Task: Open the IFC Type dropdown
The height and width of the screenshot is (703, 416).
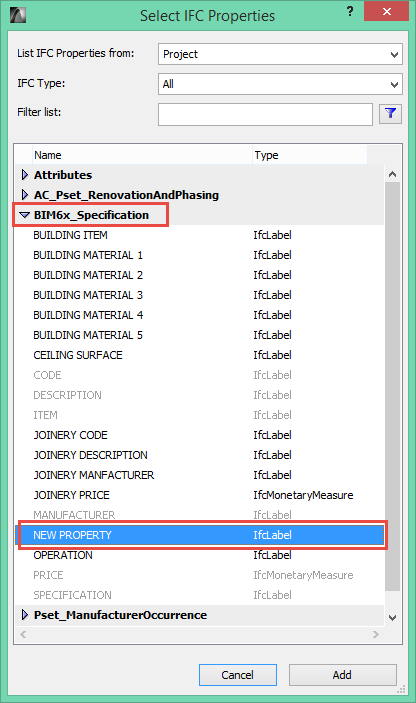Action: [x=280, y=84]
